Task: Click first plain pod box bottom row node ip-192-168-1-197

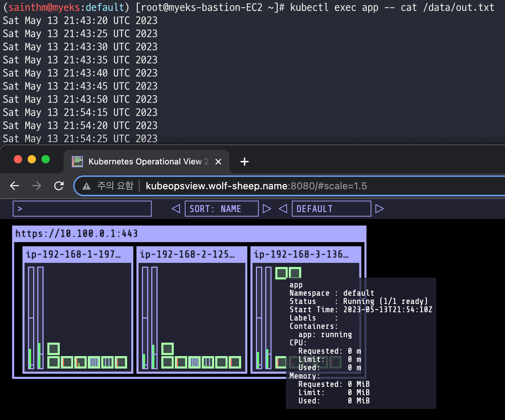Action: [54, 362]
